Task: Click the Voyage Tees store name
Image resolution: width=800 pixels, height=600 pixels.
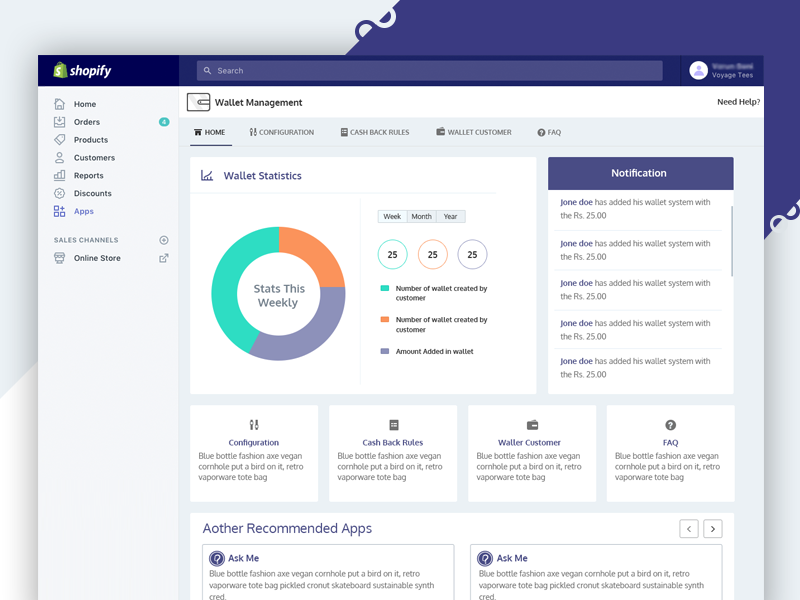Action: click(732, 75)
